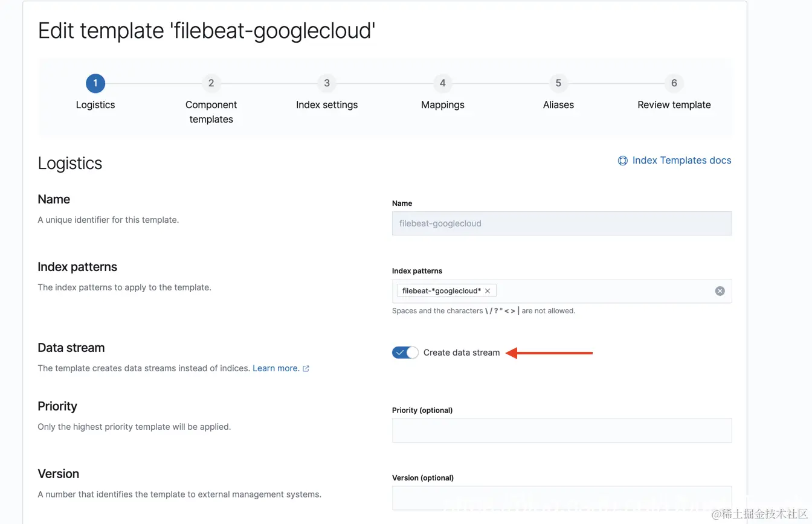Viewport: 812px width, 524px height.
Task: Click into the Version (optional) field
Action: [x=562, y=498]
